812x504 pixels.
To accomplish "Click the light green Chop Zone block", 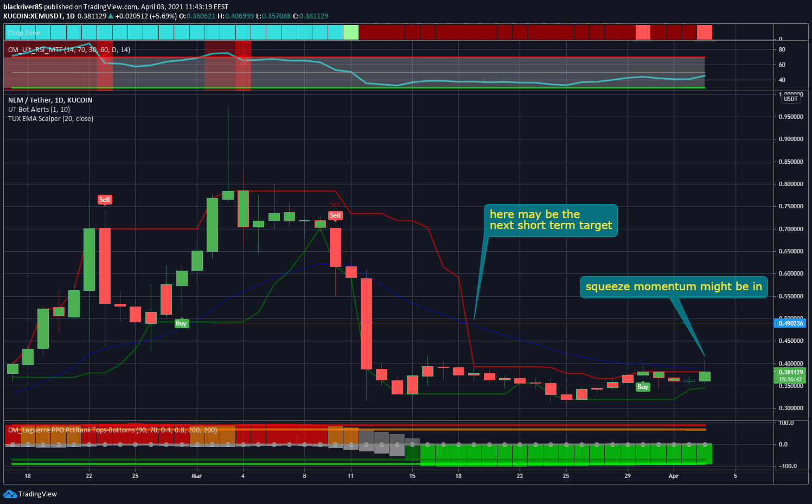I will (351, 33).
